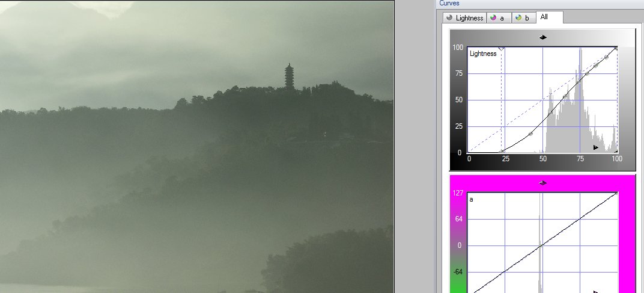Click the pagoda in the photo preview
The height and width of the screenshot is (293, 644).
coord(289,76)
